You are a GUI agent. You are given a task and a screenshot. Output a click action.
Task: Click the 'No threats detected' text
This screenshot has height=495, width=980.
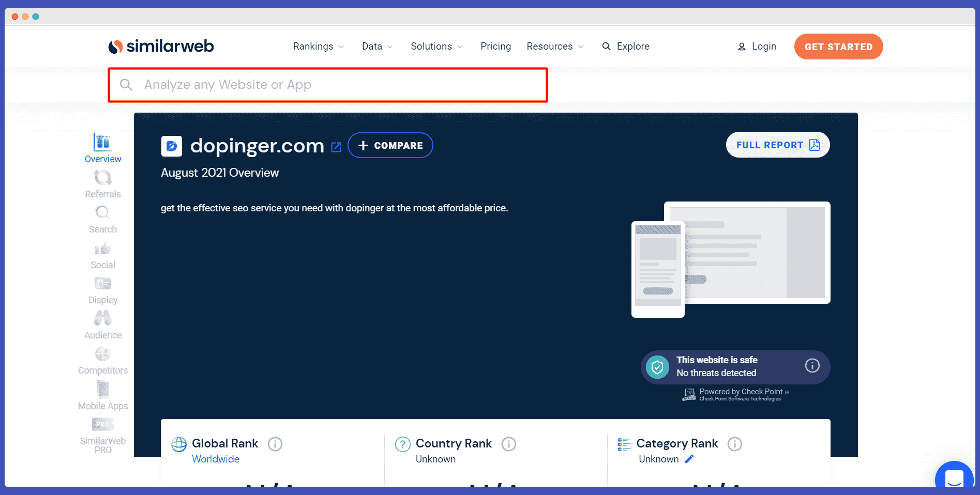tap(716, 373)
